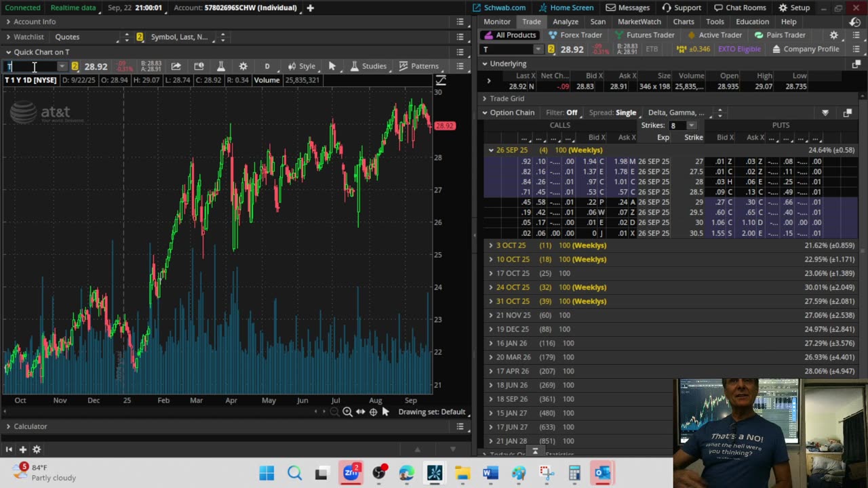Collapse the Underlying section

coord(484,64)
